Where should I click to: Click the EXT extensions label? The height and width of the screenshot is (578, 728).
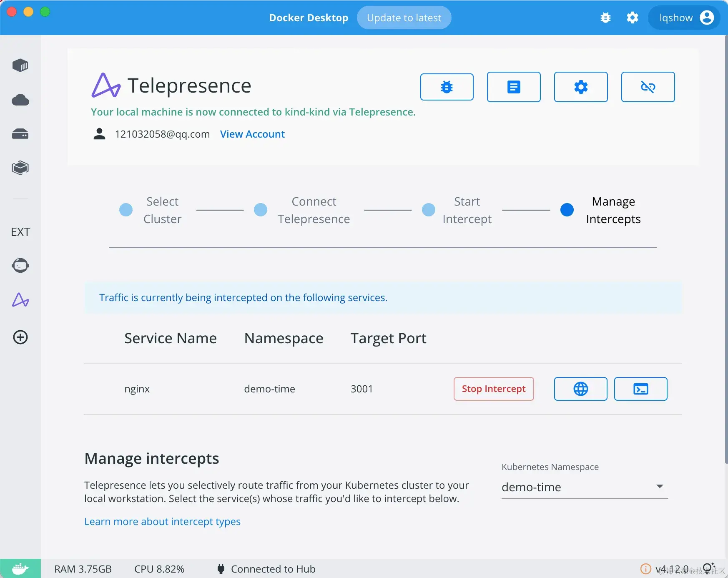(20, 232)
